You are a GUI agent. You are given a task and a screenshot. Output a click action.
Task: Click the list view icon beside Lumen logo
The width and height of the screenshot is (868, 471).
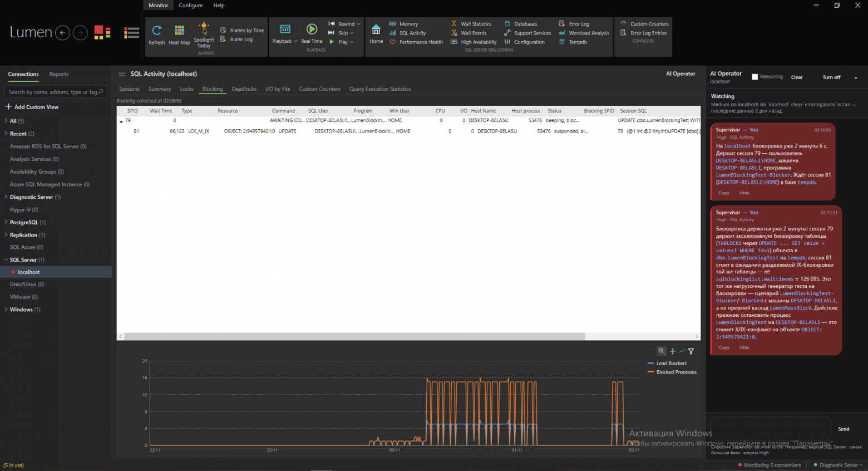tap(132, 32)
